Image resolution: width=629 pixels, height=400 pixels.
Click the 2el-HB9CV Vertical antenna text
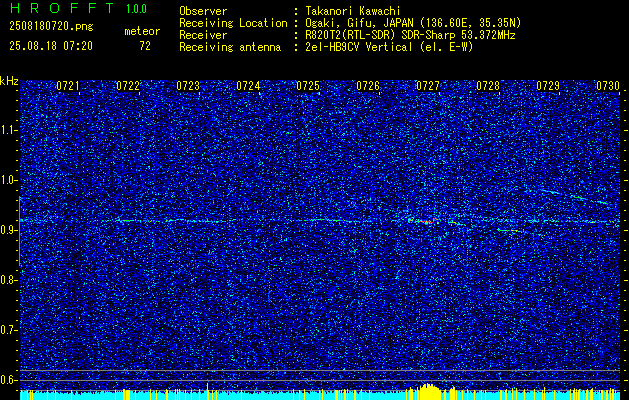click(390, 47)
